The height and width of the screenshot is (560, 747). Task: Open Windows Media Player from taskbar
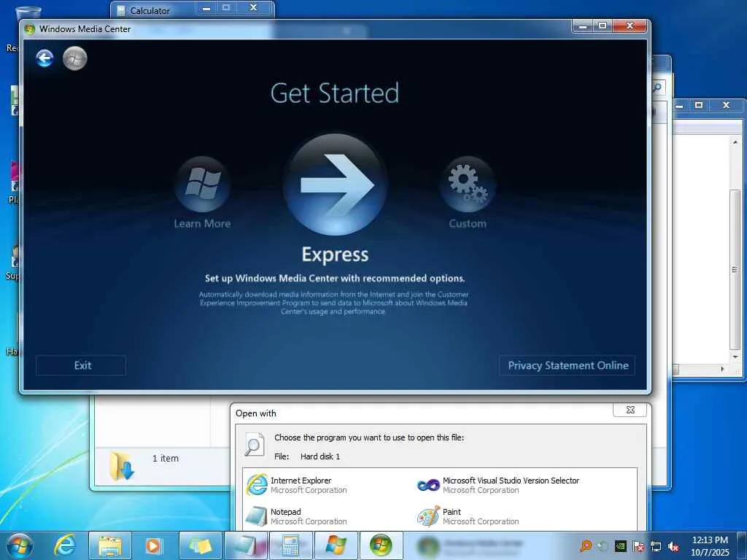click(154, 545)
